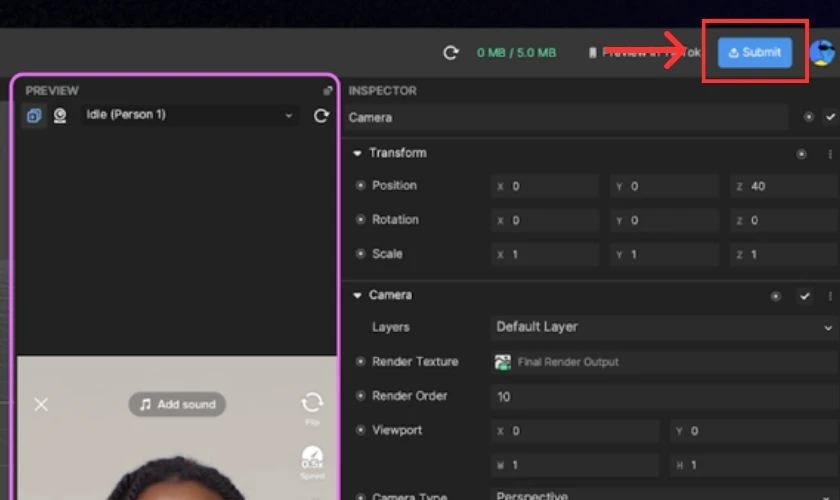Click the Add sound button

tap(177, 404)
